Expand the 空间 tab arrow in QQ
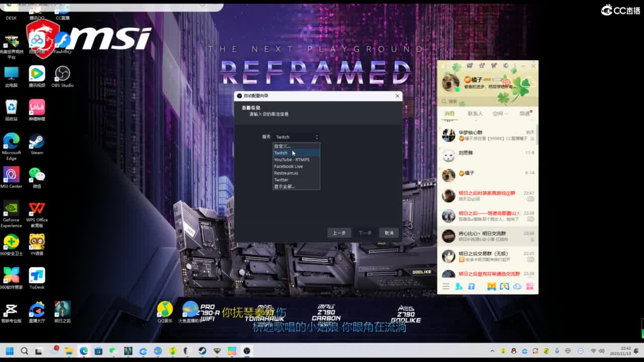The image size is (644, 362). click(506, 114)
